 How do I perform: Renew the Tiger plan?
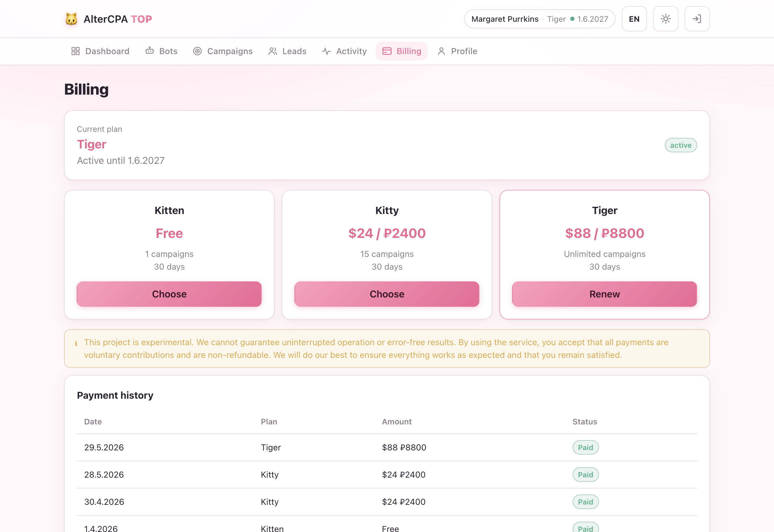click(x=604, y=294)
